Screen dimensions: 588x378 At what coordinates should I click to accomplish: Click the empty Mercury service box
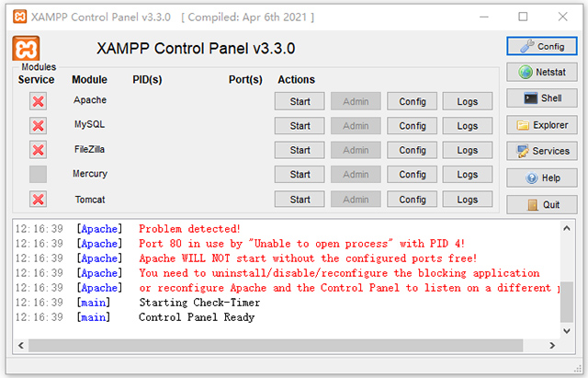38,174
